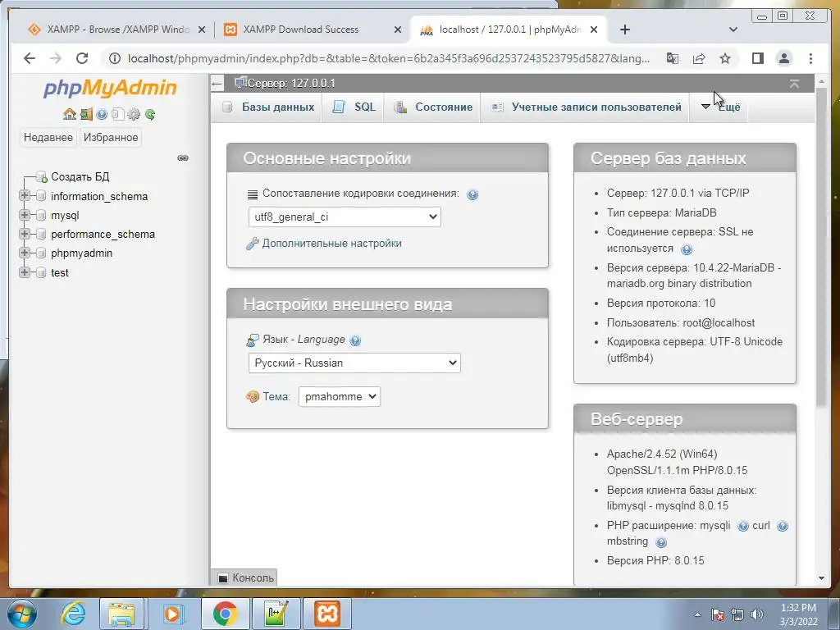Bookmark this page with star icon
The image size is (840, 630).
click(x=725, y=58)
